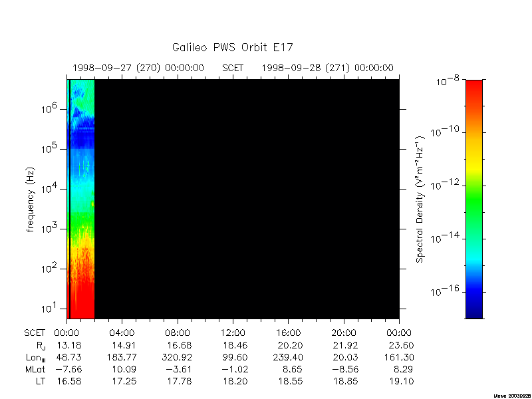Image resolution: width=532 pixels, height=399 pixels.
Task: Click the LT value '17.78'
Action: [180, 382]
